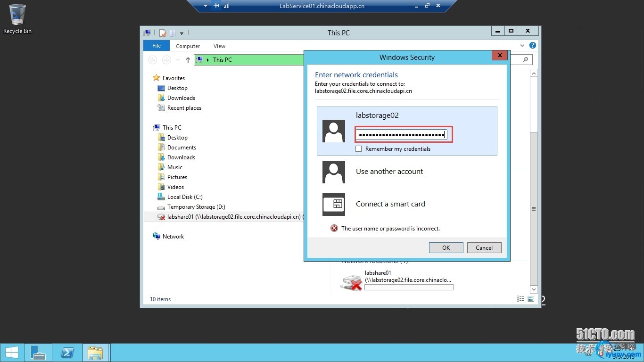Switch to Large icons view in status bar
644x362 pixels.
[x=531, y=299]
